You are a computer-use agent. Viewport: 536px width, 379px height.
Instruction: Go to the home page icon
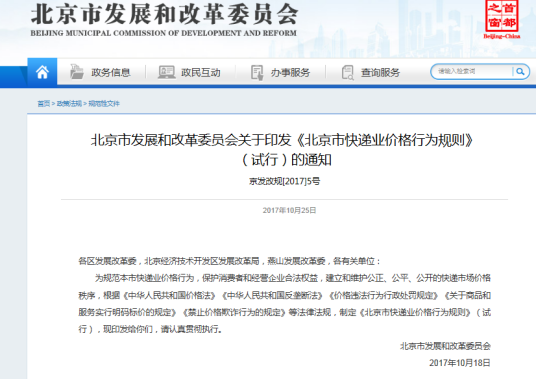tap(42, 72)
